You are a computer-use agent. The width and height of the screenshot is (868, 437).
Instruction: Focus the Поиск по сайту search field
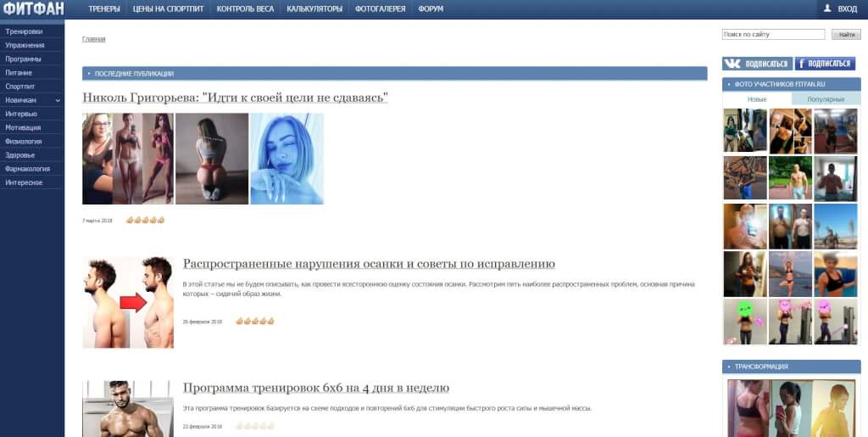772,35
